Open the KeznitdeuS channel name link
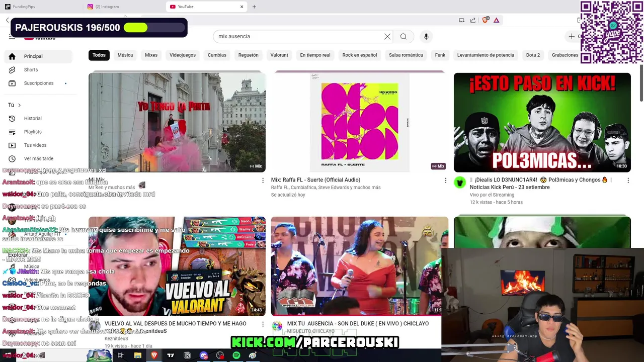 click(x=116, y=339)
